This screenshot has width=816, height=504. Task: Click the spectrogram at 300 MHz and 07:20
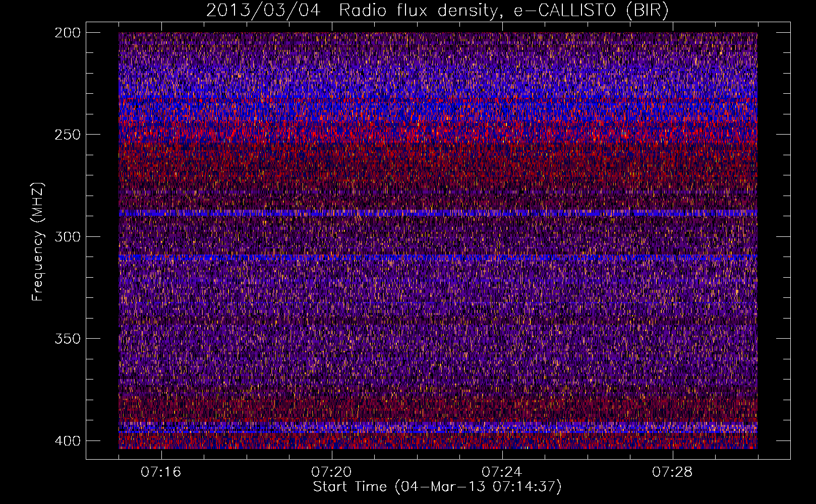click(x=331, y=236)
